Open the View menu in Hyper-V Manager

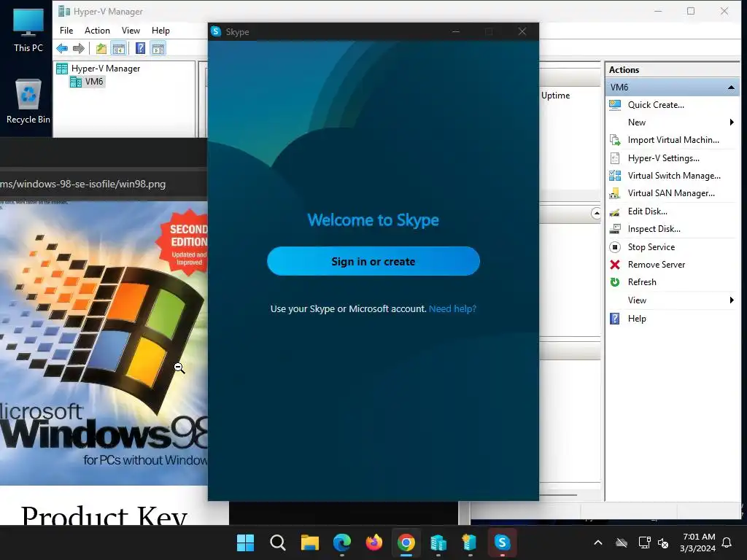click(x=131, y=31)
